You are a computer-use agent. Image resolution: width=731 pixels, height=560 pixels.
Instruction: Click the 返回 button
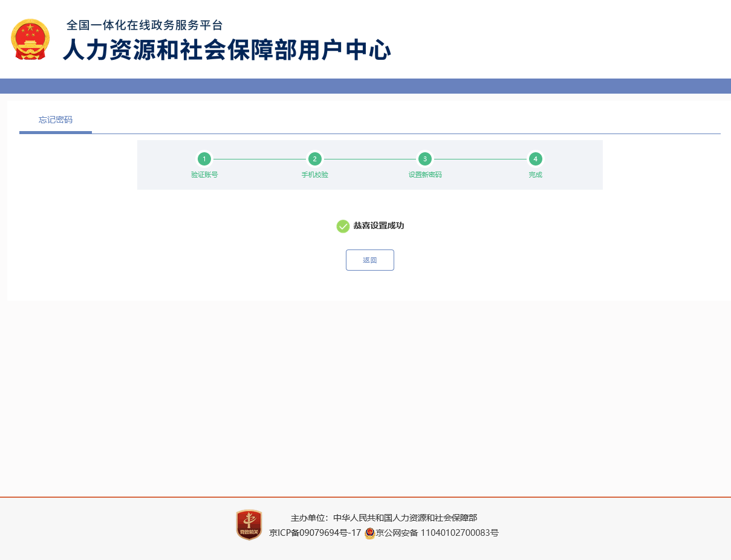pyautogui.click(x=370, y=260)
